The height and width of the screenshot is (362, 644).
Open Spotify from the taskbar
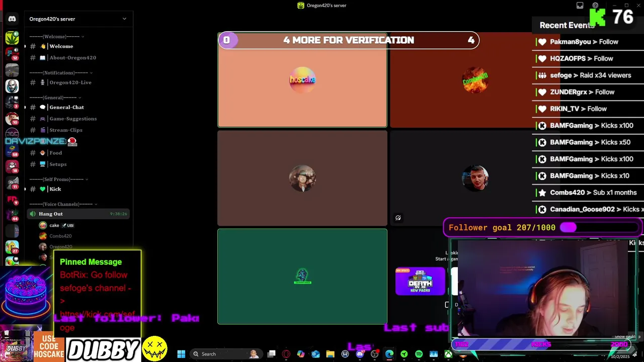click(419, 354)
